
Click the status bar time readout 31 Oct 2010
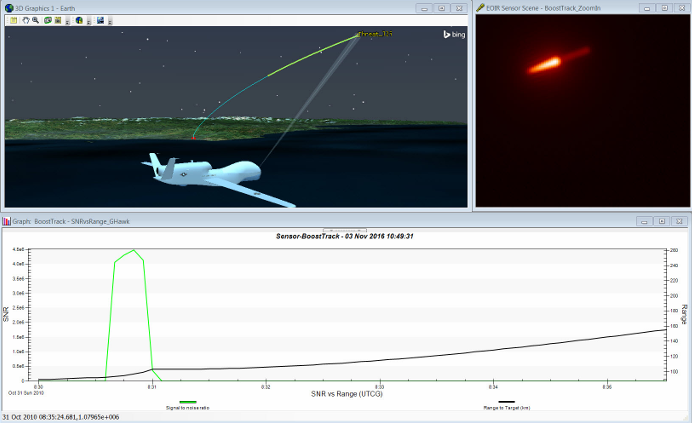[60, 417]
